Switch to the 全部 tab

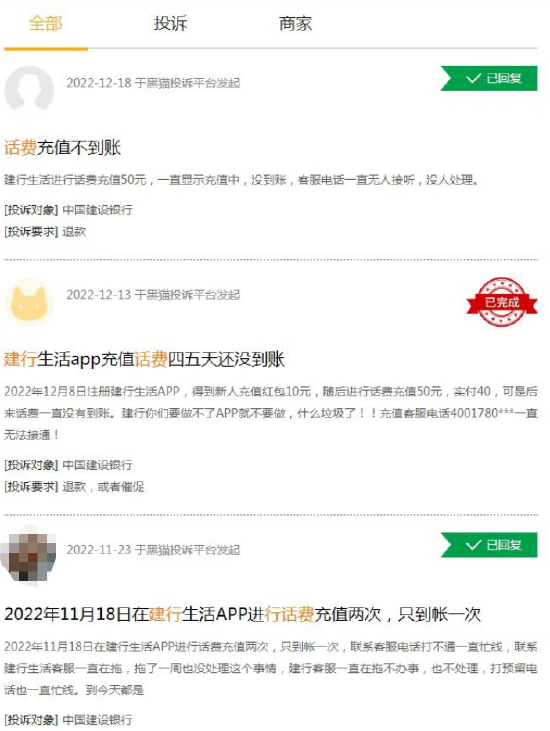pos(45,23)
